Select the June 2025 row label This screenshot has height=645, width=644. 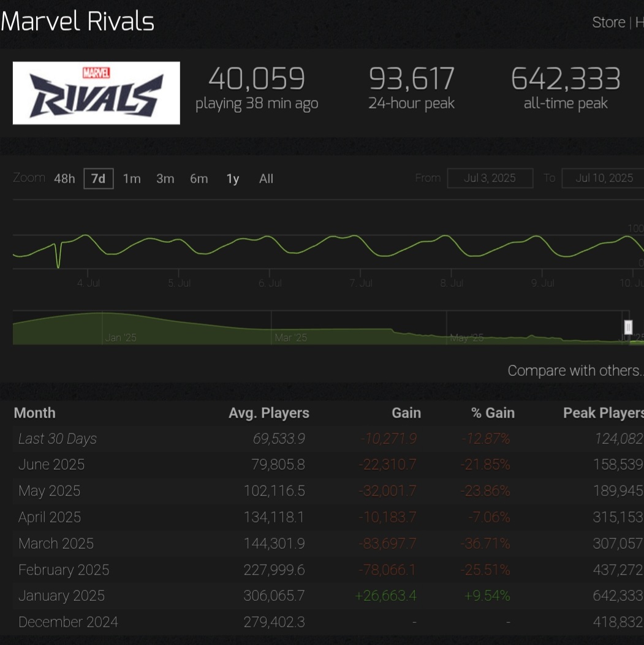coord(51,464)
